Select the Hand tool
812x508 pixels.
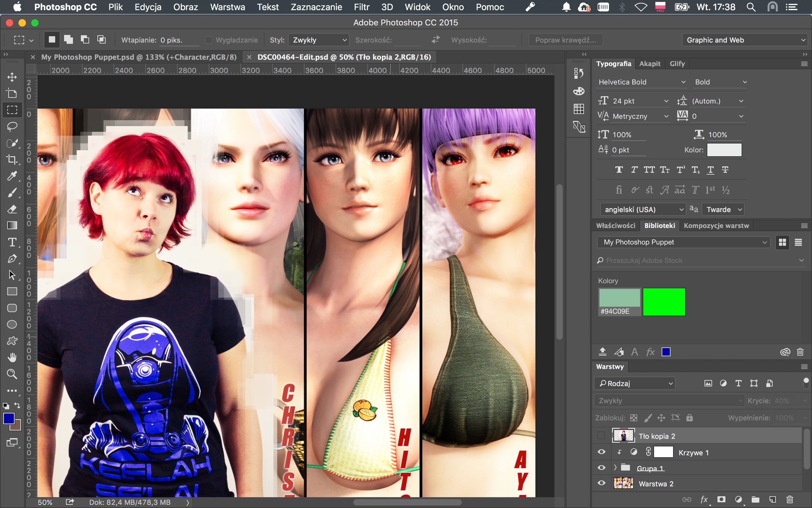point(12,358)
